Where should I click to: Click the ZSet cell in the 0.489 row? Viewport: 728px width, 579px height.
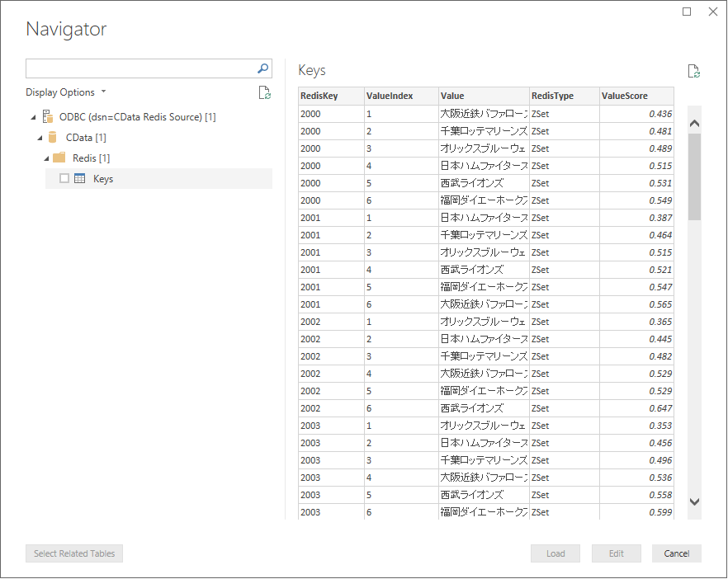564,148
